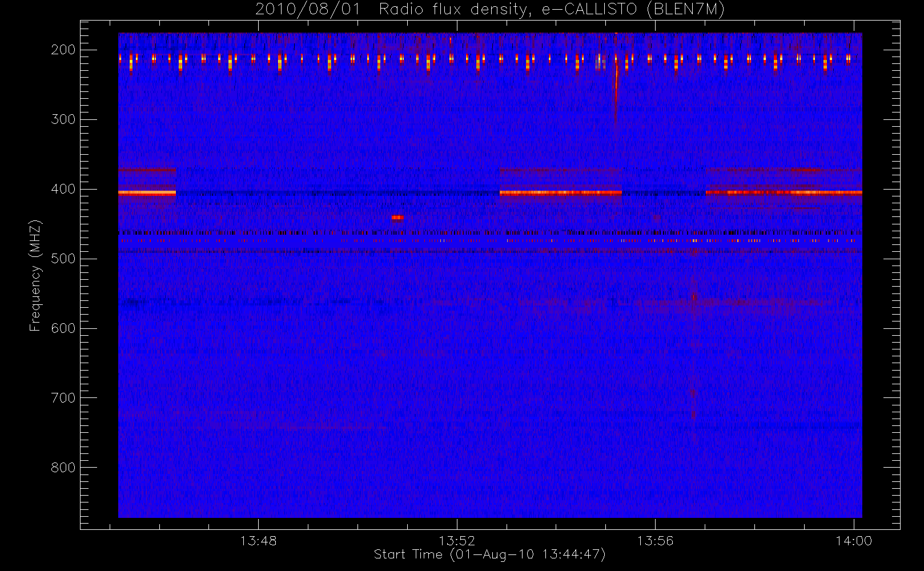Click the 500 frequency tick label
The width and height of the screenshot is (924, 571).
(63, 259)
